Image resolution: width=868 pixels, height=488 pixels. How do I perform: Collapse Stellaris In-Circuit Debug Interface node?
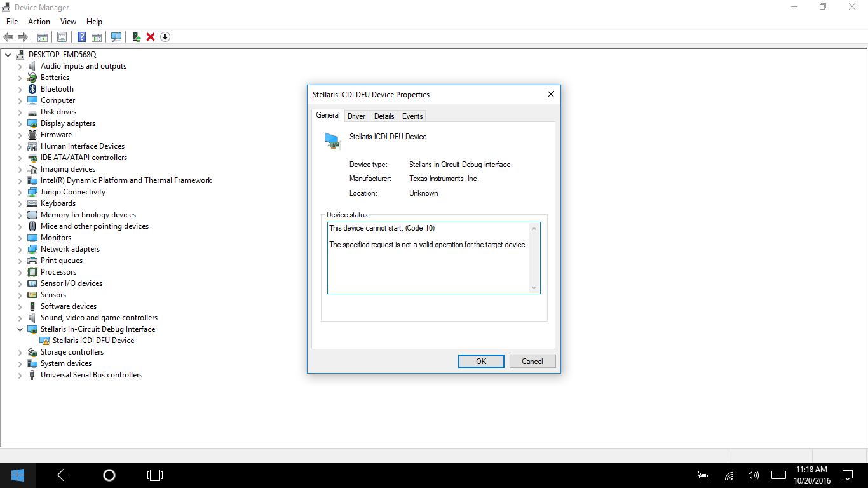20,329
